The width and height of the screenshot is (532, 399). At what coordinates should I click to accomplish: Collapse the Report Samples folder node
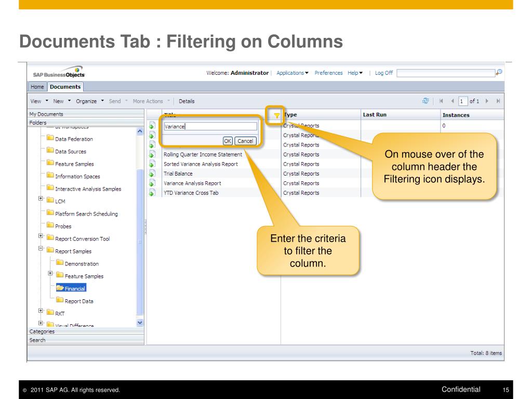[x=41, y=248]
